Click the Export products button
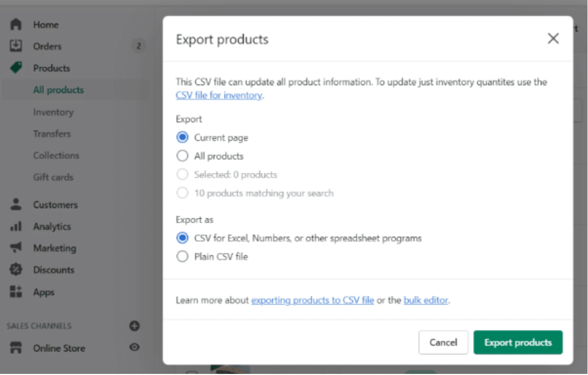Image resolution: width=588 pixels, height=375 pixels. (x=517, y=342)
